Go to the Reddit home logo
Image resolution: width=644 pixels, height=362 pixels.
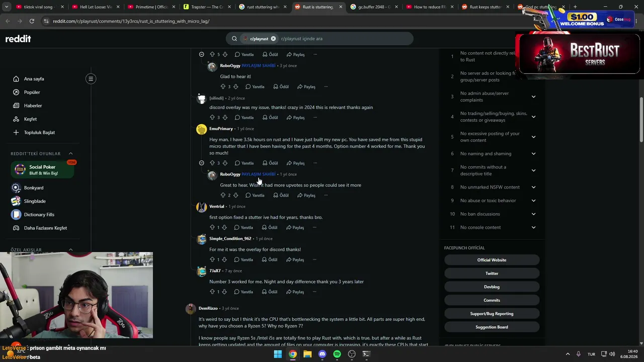(x=18, y=39)
